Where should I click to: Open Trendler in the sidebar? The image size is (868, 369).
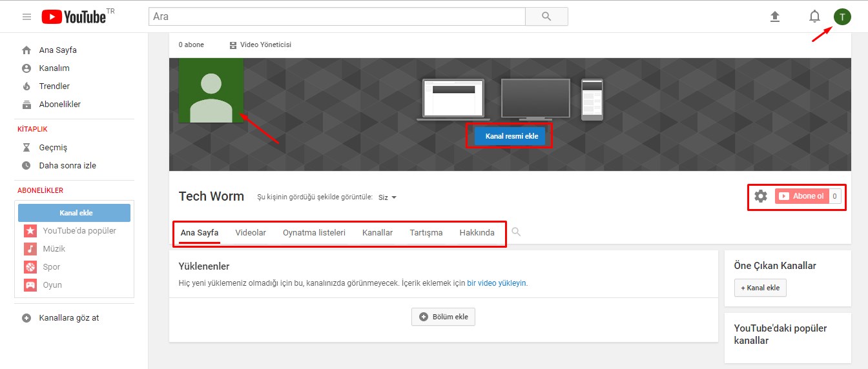[54, 86]
